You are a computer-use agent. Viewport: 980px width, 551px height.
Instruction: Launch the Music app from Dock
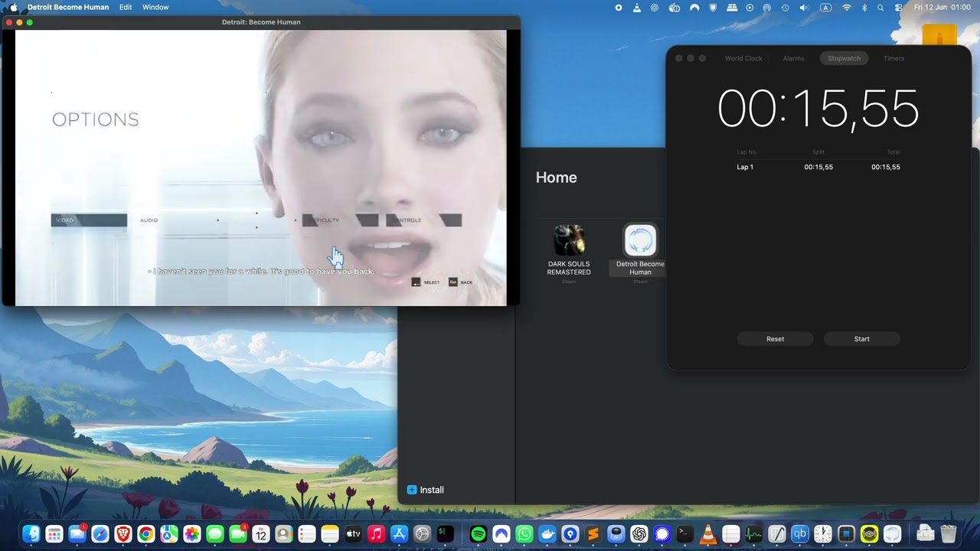pos(376,534)
